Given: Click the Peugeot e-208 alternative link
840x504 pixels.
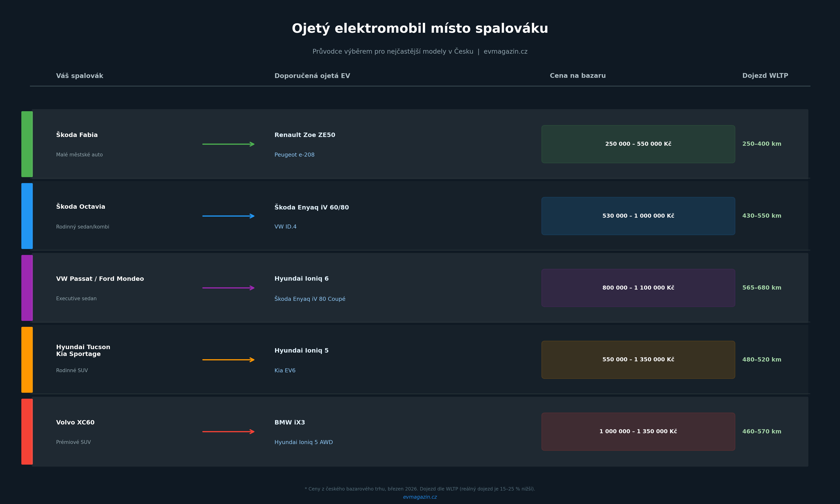Looking at the screenshot, I should coord(294,155).
